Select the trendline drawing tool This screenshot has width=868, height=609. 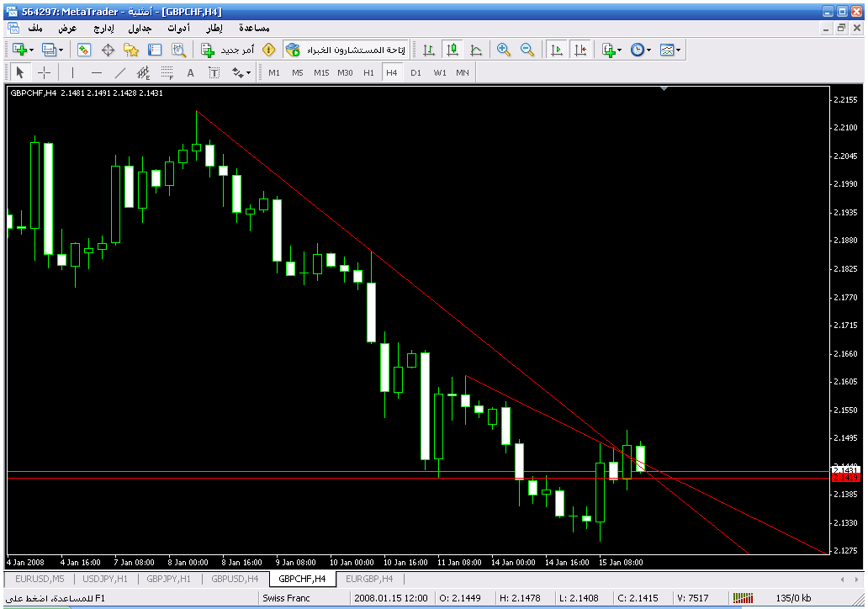[119, 72]
